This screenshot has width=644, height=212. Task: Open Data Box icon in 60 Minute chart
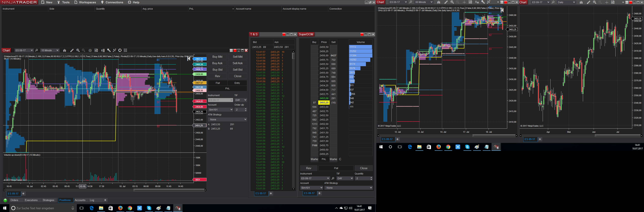(x=470, y=2)
